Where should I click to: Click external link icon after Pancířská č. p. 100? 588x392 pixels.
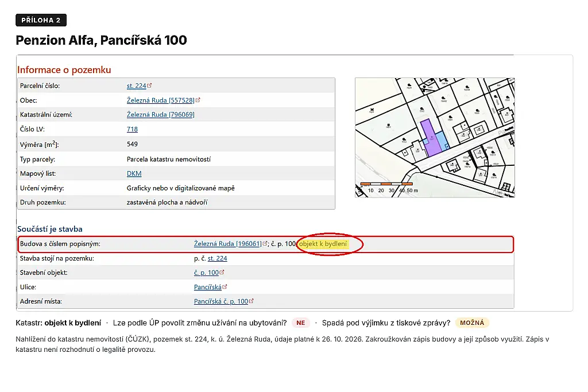pyautogui.click(x=252, y=301)
